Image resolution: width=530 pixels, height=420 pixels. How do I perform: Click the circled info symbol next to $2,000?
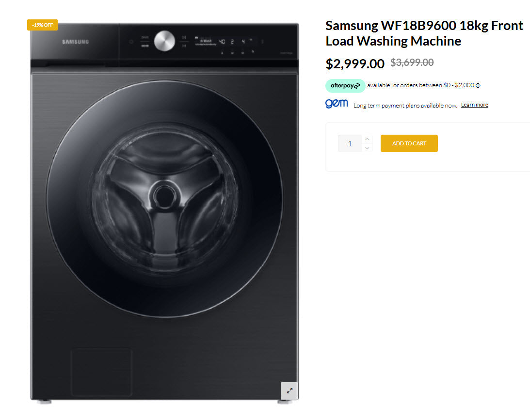(478, 85)
